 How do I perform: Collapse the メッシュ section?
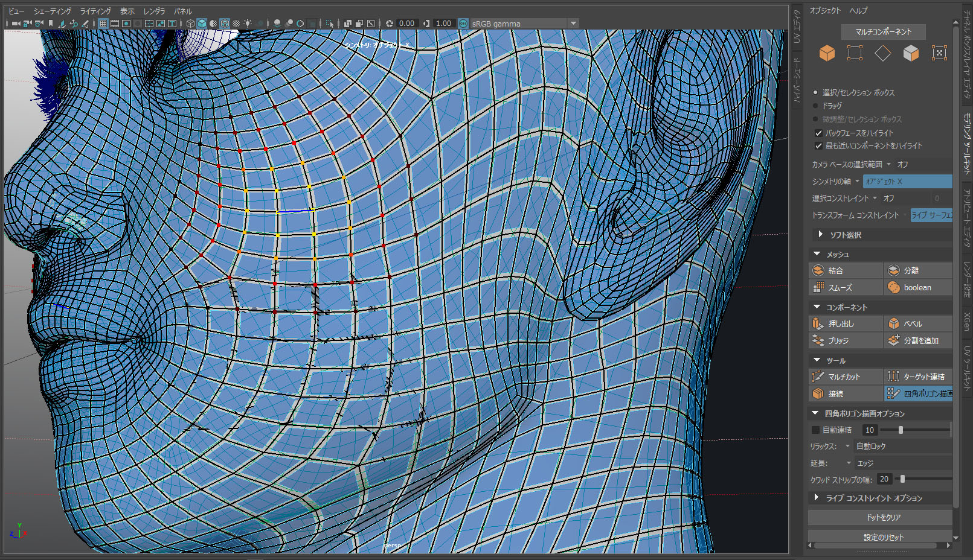click(817, 254)
